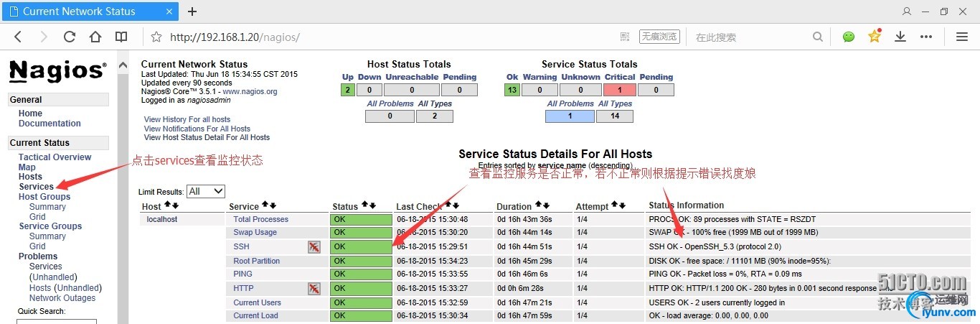Sort Duration column descending with down arrow
The height and width of the screenshot is (324, 980).
(546, 205)
